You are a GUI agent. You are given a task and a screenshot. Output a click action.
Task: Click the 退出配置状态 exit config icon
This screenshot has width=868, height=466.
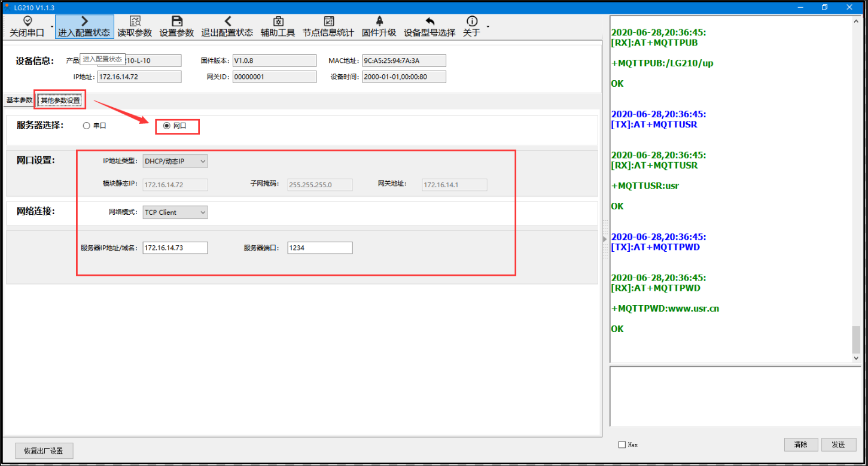coord(227,22)
